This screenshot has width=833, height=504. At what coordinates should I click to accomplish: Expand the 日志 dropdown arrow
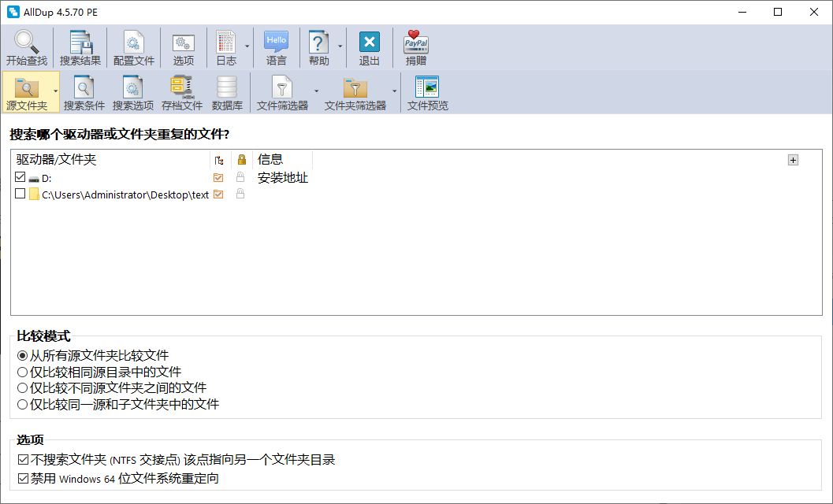(x=247, y=46)
